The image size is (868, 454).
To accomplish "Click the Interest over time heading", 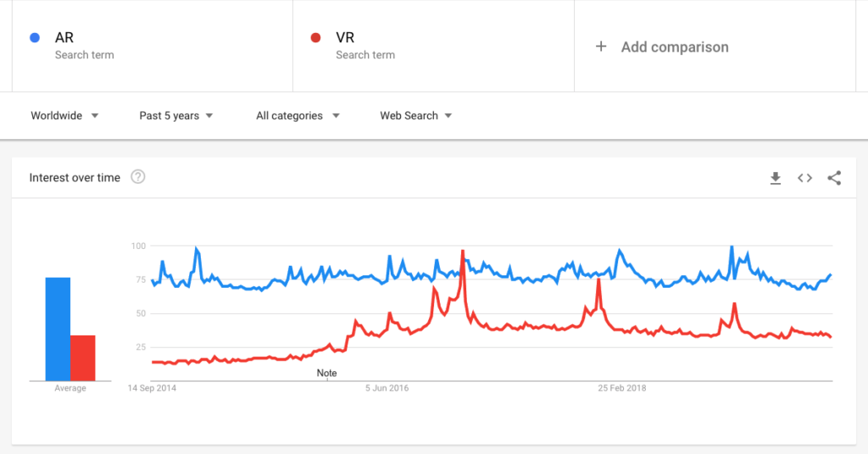I will (x=75, y=178).
